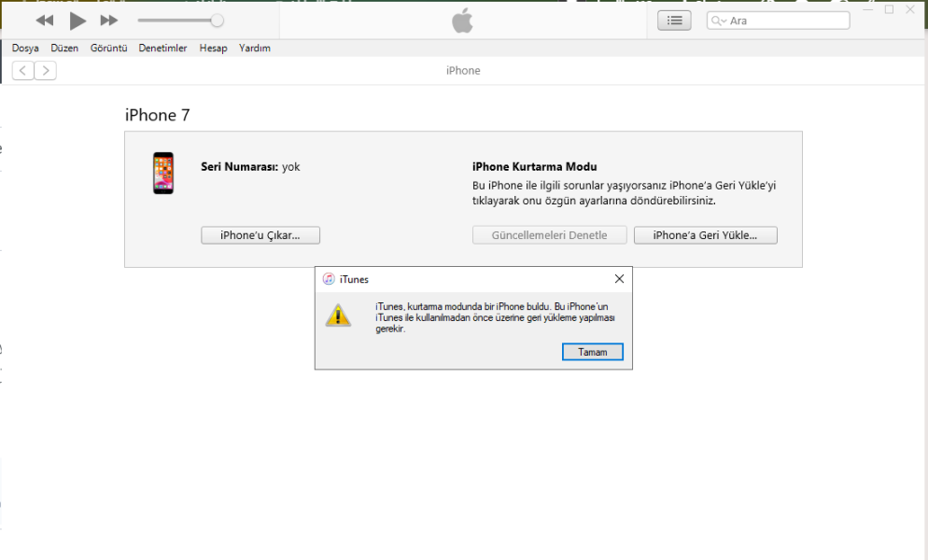Screen dimensions: 928x560
Task: Type in the Ara search field
Action: [784, 21]
